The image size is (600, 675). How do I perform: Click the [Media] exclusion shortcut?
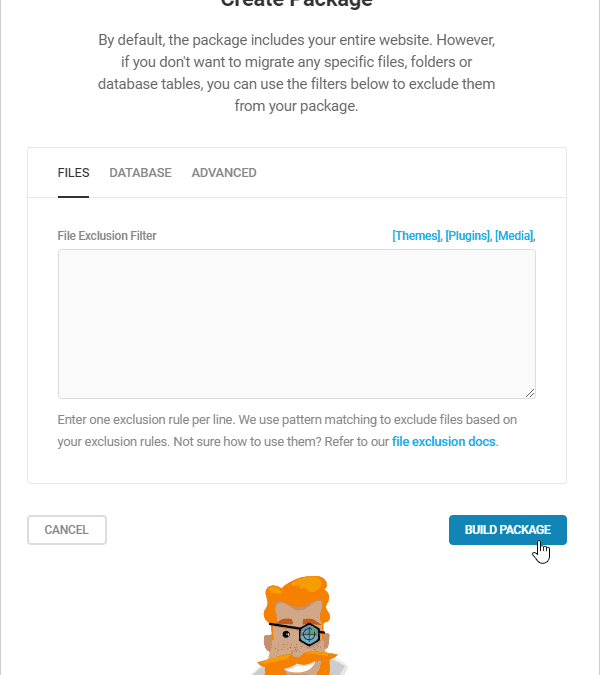point(514,236)
